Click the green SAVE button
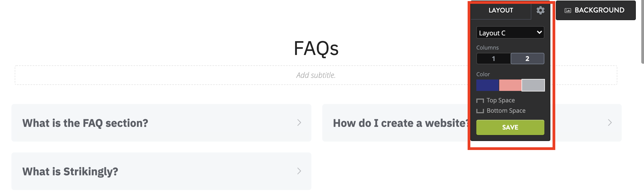644x196 pixels. tap(510, 127)
